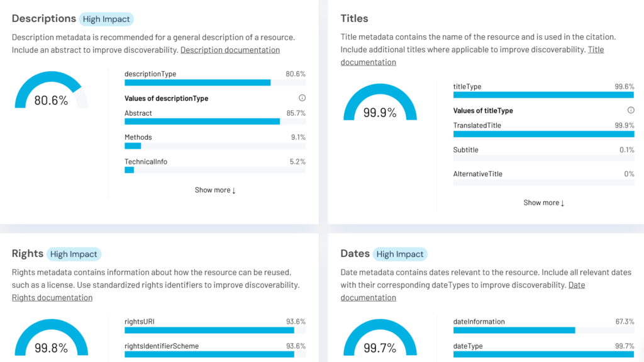The height and width of the screenshot is (362, 644).
Task: Click the Dates 99.7% gauge chart
Action: point(380,340)
